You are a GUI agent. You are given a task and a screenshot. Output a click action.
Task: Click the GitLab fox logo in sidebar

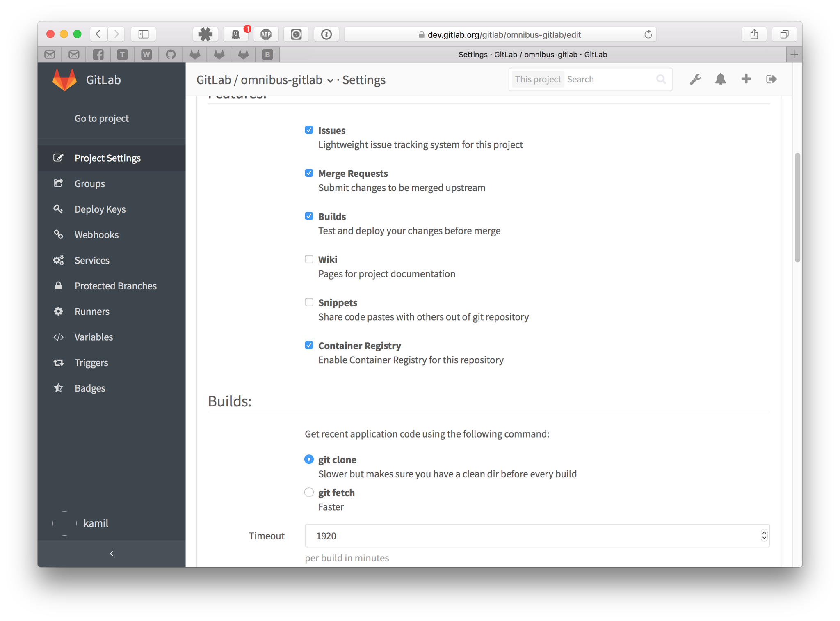[x=64, y=79]
